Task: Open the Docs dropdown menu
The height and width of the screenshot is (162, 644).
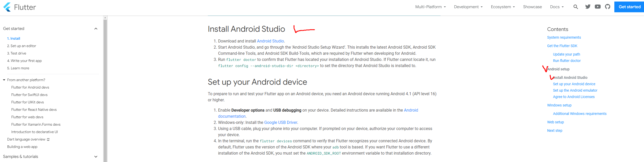Action: pyautogui.click(x=557, y=7)
